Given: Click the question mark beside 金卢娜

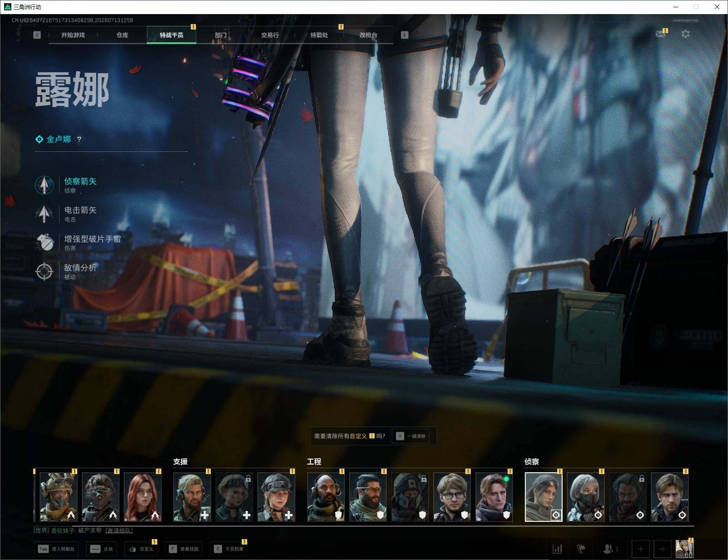Looking at the screenshot, I should (x=79, y=140).
